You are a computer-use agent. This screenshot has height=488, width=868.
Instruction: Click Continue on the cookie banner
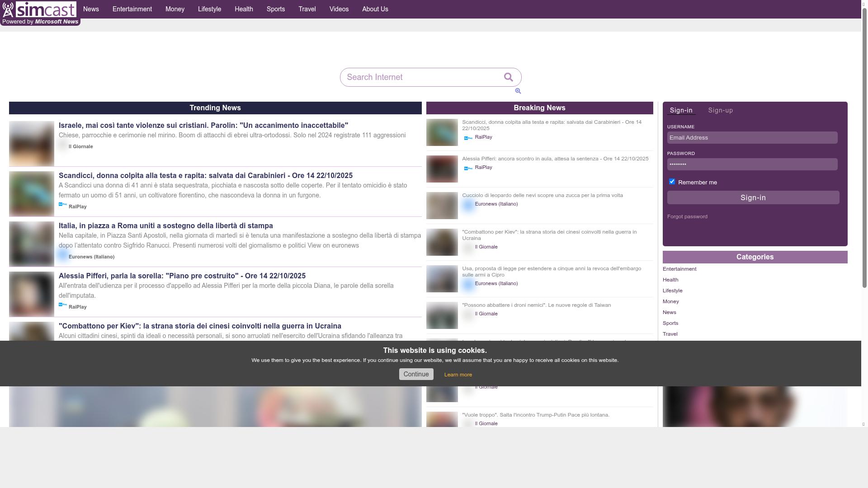(416, 374)
